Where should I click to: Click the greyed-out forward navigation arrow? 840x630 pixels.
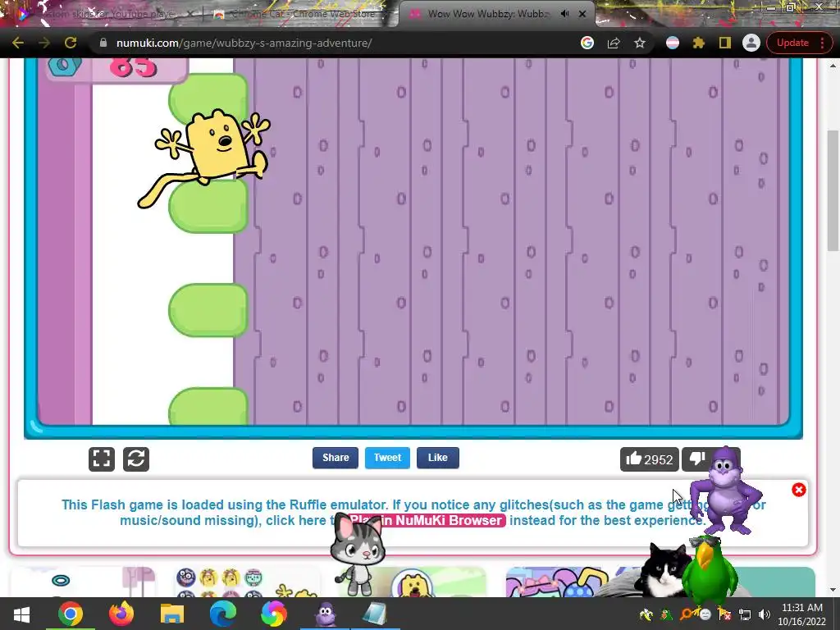click(44, 43)
